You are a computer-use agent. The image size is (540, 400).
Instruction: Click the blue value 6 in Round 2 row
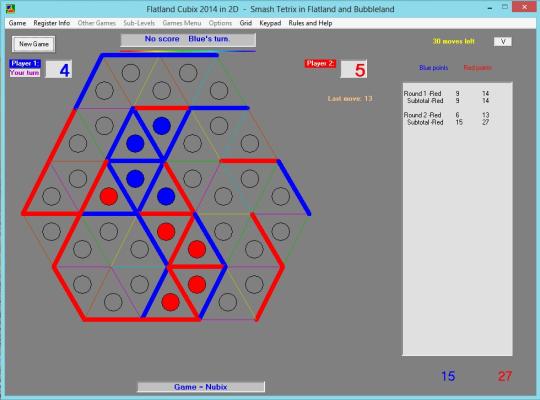pyautogui.click(x=457, y=115)
